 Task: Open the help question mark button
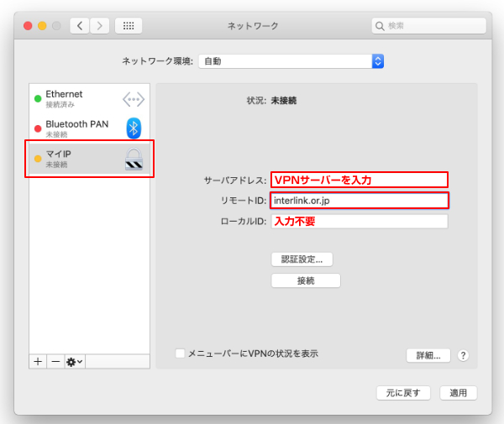(463, 356)
